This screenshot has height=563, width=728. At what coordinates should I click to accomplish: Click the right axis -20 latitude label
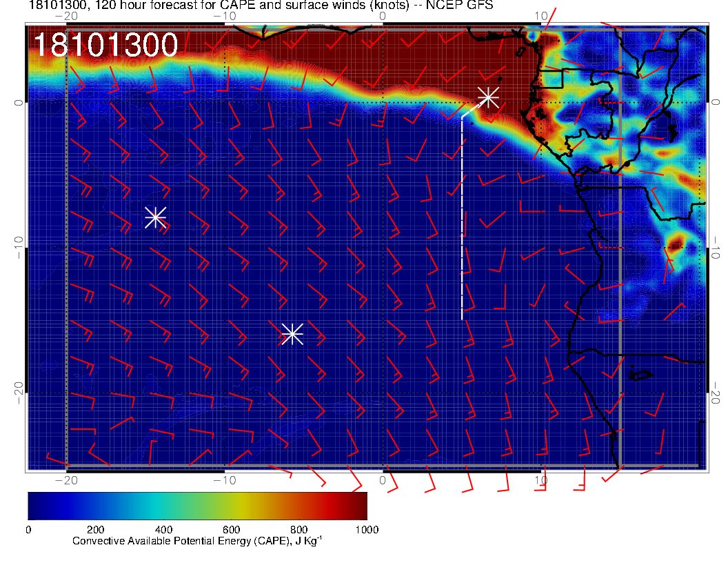pyautogui.click(x=716, y=392)
